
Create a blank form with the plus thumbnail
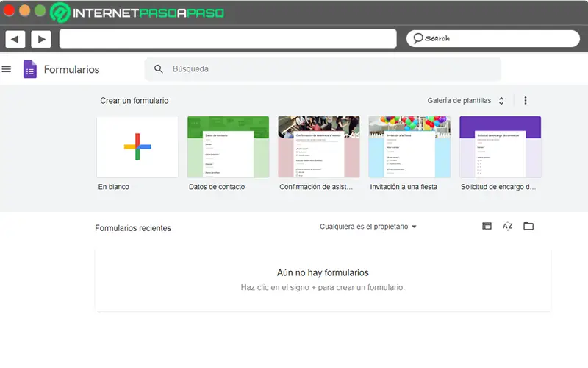point(137,146)
